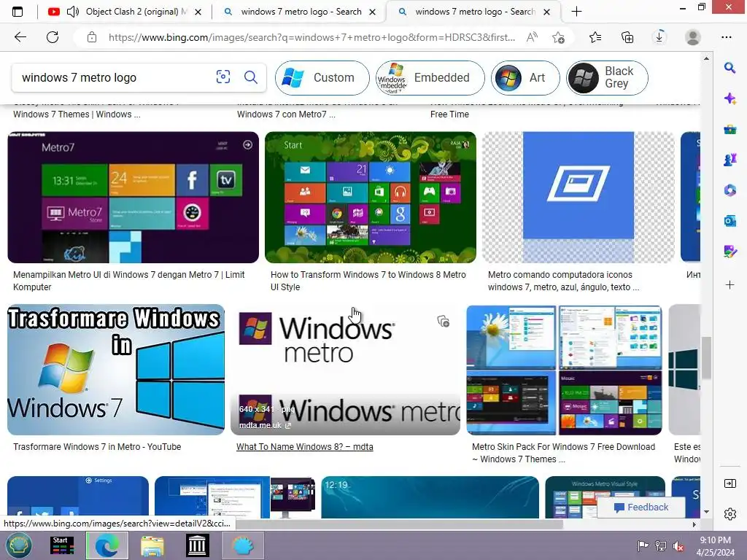This screenshot has height=560, width=747.
Task: Open Metro comando computadora iconos link
Action: (564, 281)
